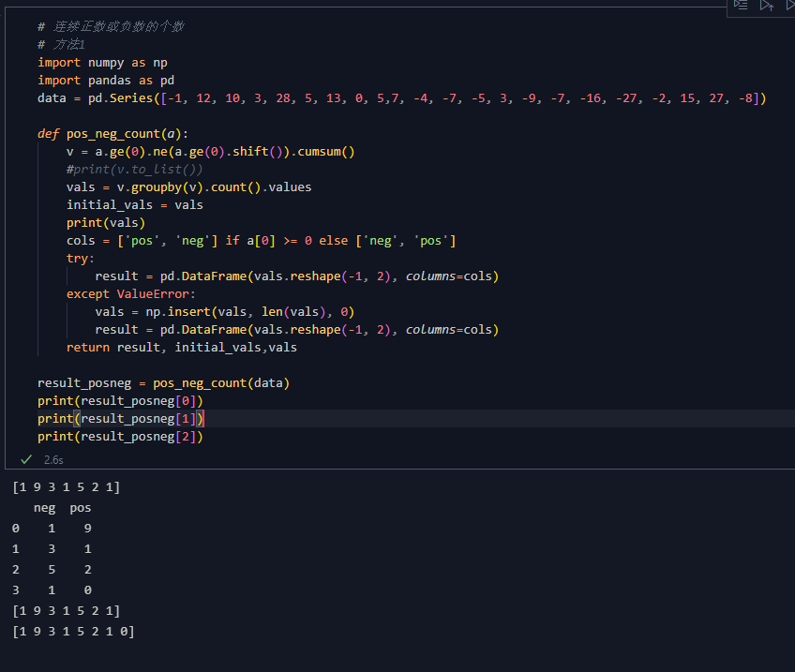Click the 'return result, initial_vals,vals' line
795x672 pixels.
tap(182, 347)
